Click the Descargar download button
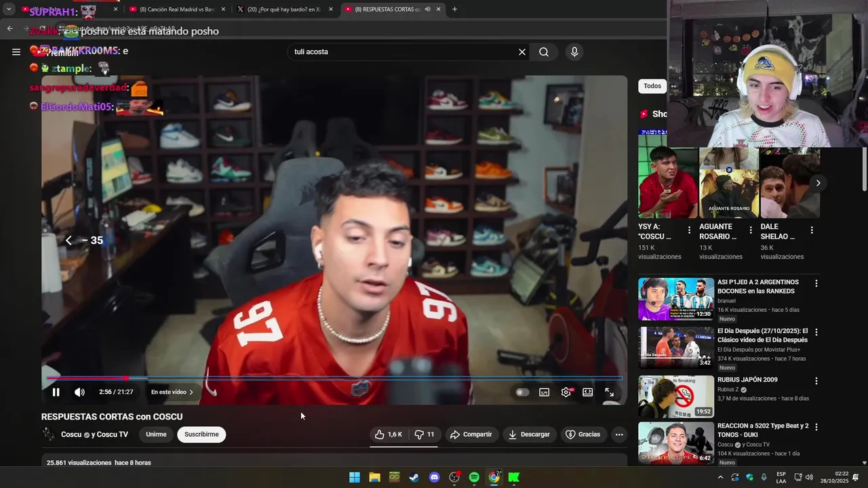Viewport: 868px width, 488px height. pyautogui.click(x=529, y=434)
